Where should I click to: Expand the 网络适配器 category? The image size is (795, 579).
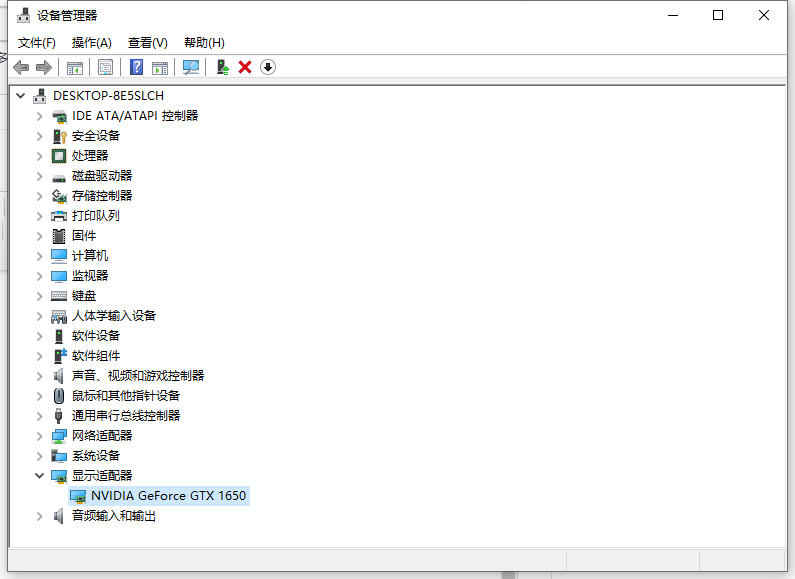click(40, 436)
